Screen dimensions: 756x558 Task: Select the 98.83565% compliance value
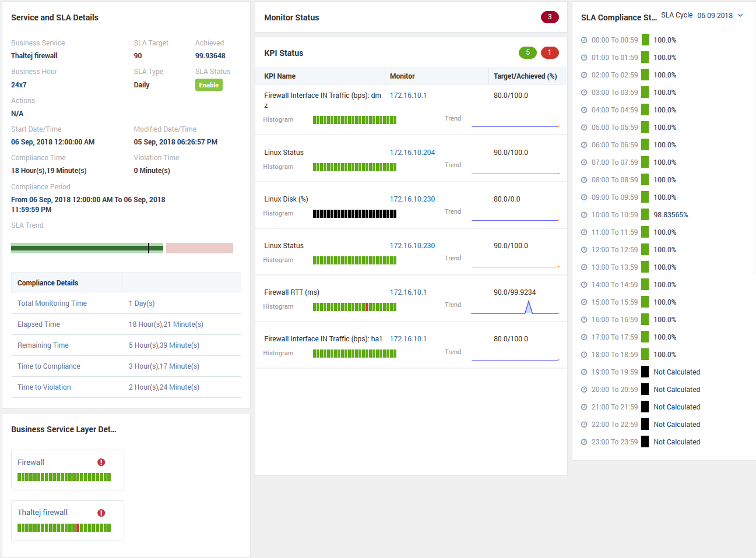point(670,215)
